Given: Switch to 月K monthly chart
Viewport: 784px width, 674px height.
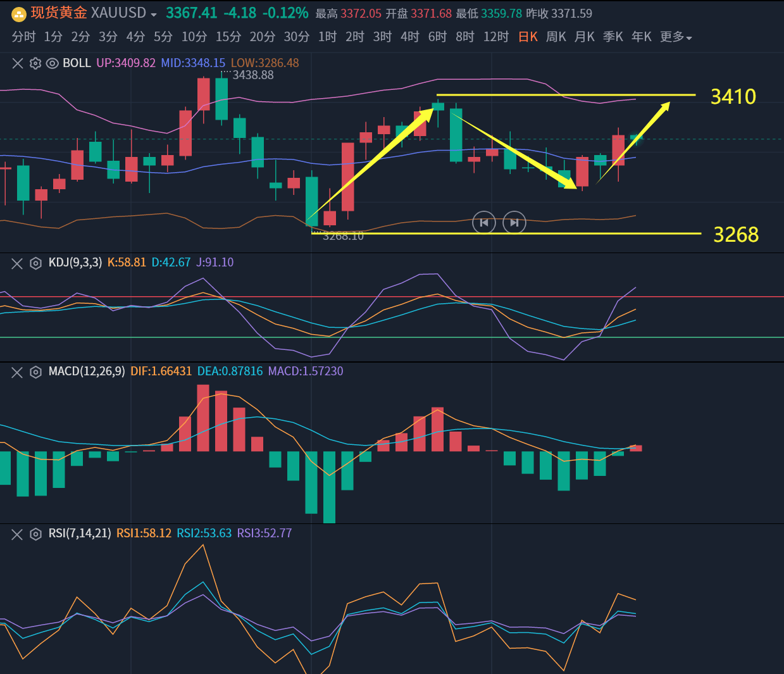Looking at the screenshot, I should click(x=584, y=37).
